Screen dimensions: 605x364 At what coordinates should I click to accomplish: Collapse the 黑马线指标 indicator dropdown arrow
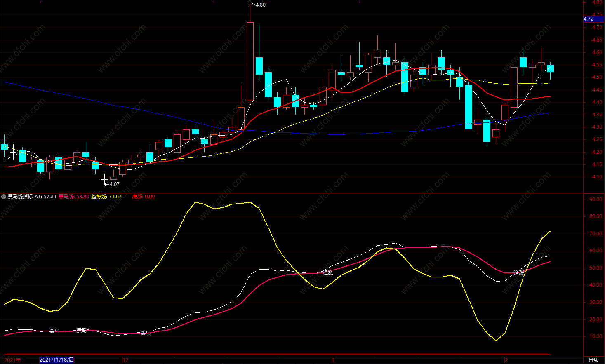4,197
